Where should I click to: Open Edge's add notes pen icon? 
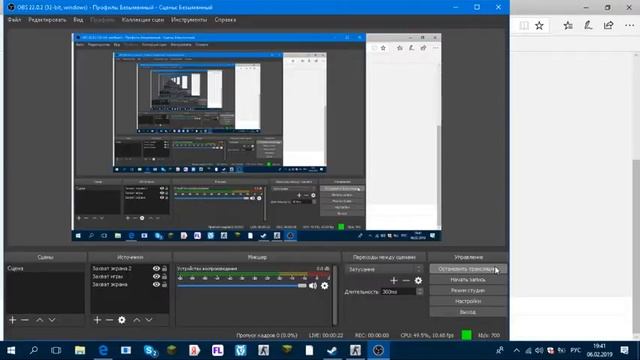coord(588,26)
